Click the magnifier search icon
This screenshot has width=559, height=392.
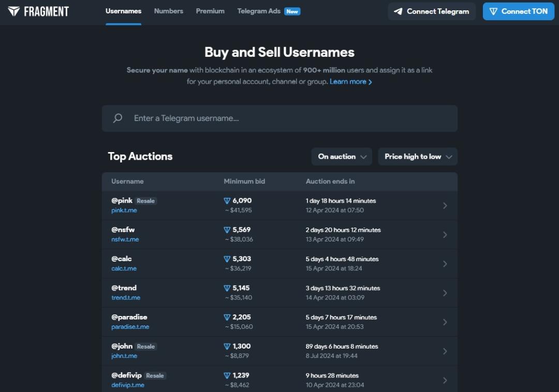(117, 118)
